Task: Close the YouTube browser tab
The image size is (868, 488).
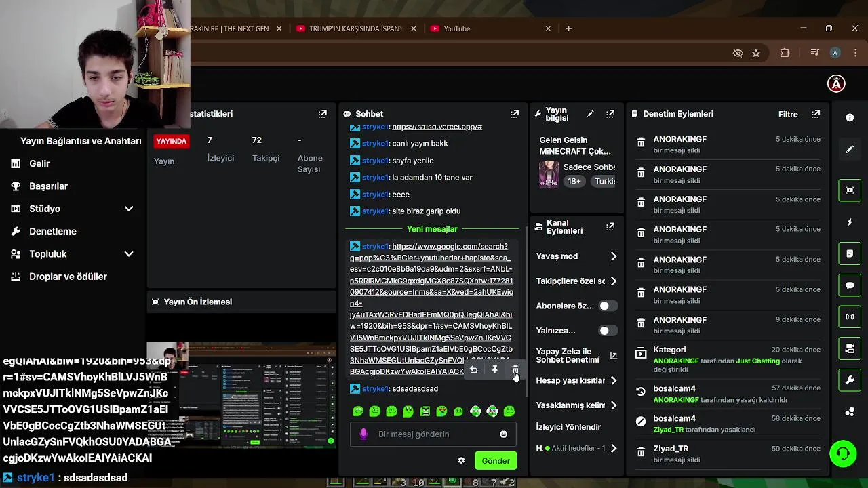Action: tap(548, 28)
